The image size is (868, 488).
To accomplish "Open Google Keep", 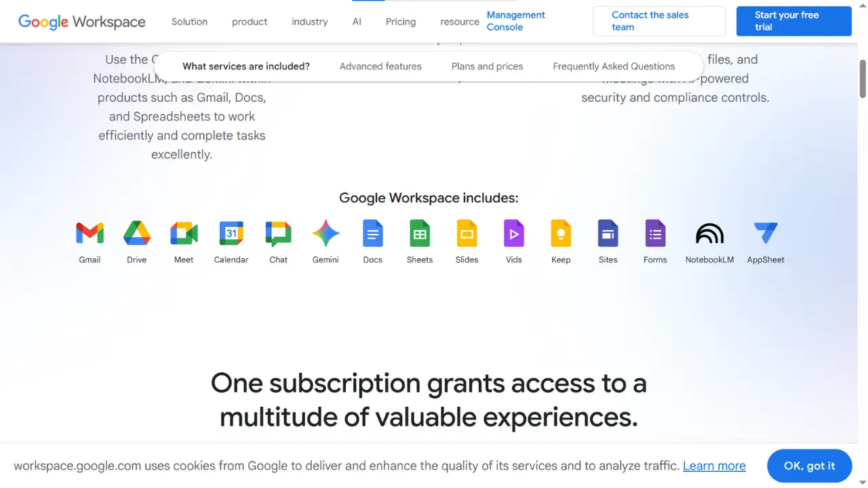I will [x=561, y=233].
